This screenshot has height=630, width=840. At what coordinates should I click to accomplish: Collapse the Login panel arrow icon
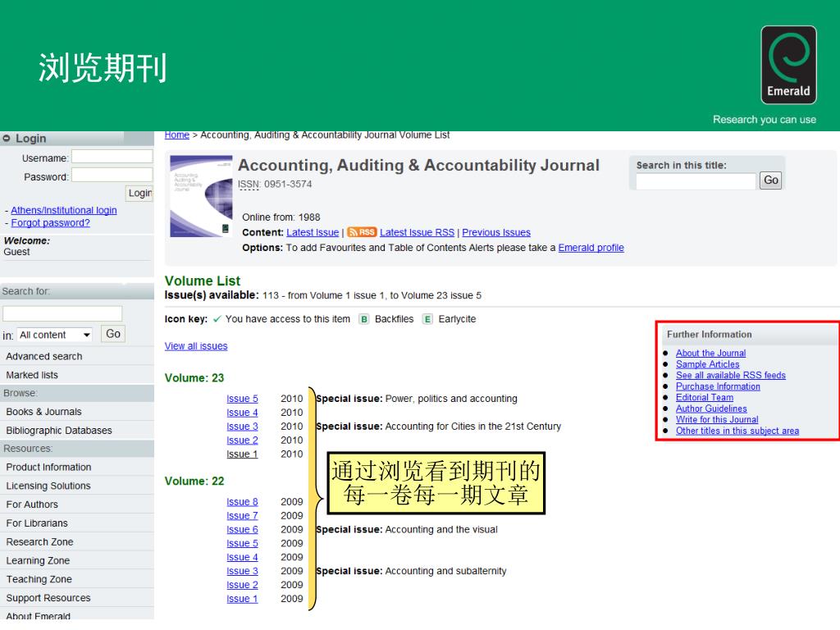click(7, 138)
